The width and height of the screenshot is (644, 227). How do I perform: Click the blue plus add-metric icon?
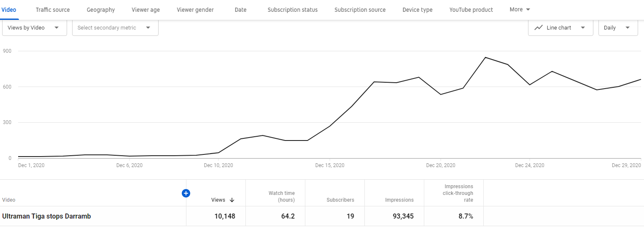(186, 193)
